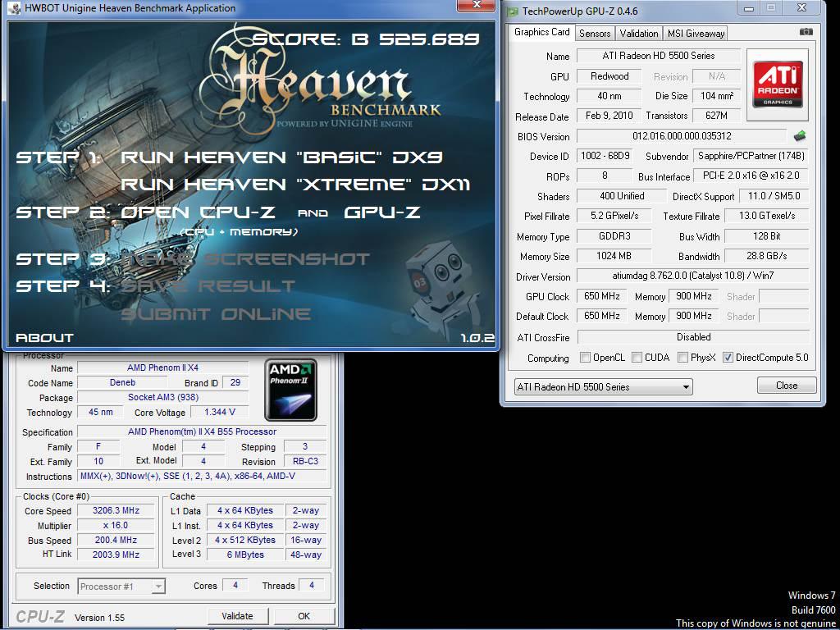Click the Close button in GPU-Z
The image size is (840, 630).
click(x=787, y=386)
